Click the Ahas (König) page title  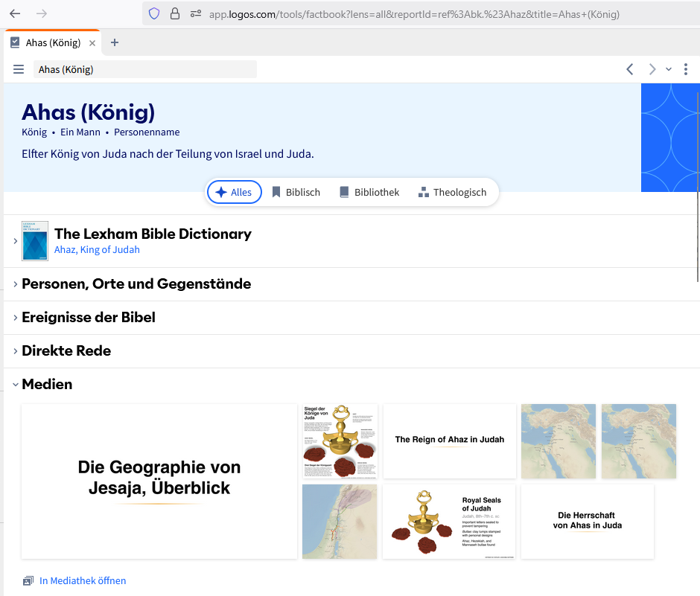point(89,112)
